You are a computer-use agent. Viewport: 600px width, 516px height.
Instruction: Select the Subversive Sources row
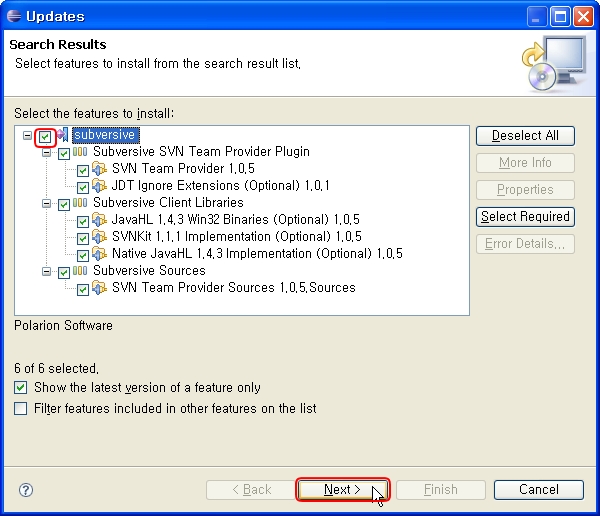point(149,271)
